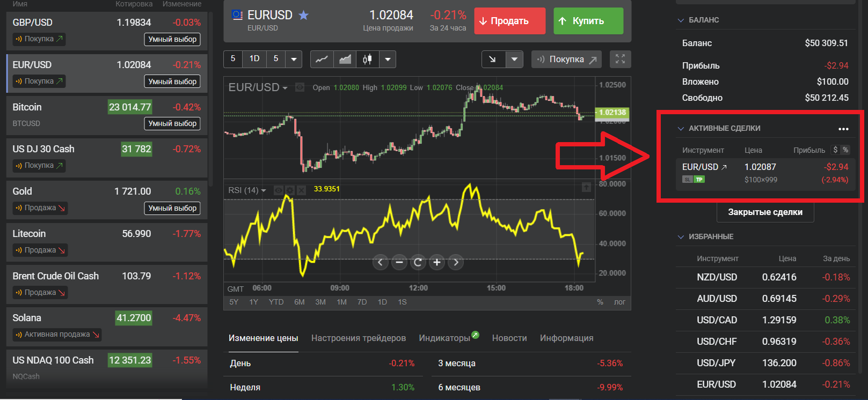
Task: Expand the chart to fullscreen
Action: click(x=620, y=59)
